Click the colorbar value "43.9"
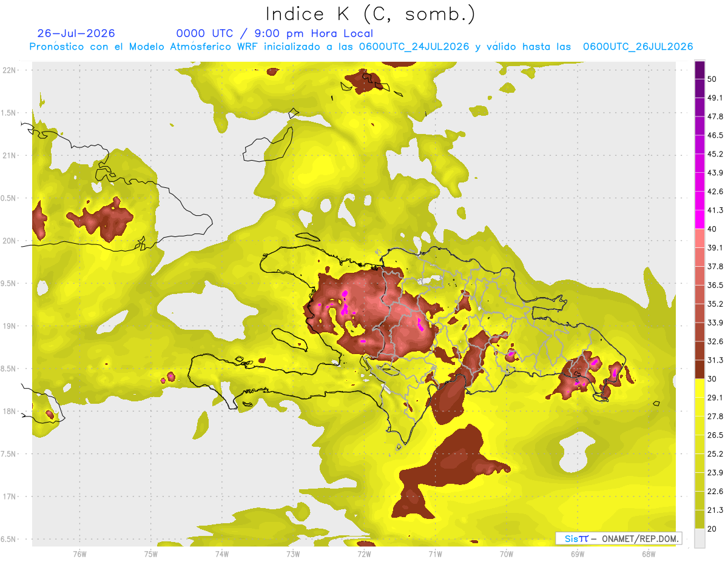 [x=715, y=173]
